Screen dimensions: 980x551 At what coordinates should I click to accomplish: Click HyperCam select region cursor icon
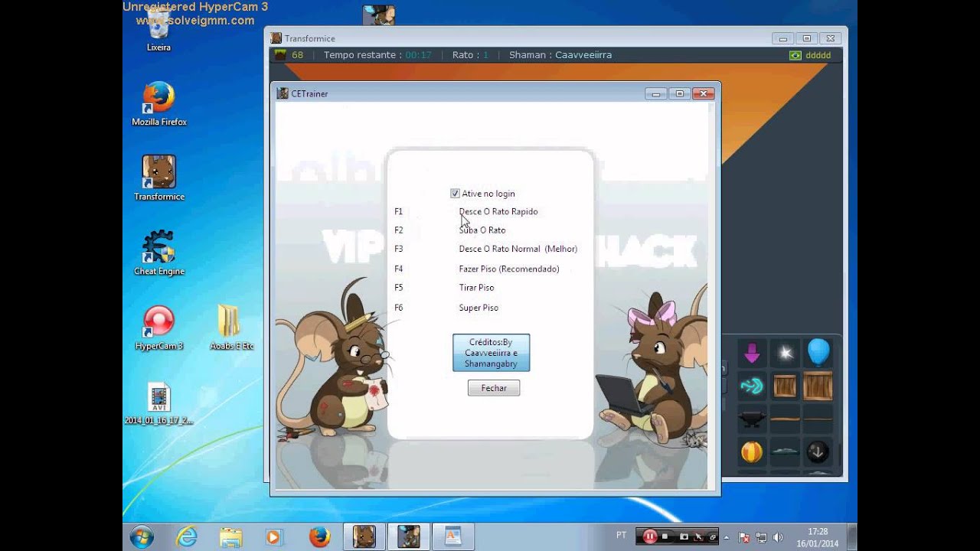[700, 536]
